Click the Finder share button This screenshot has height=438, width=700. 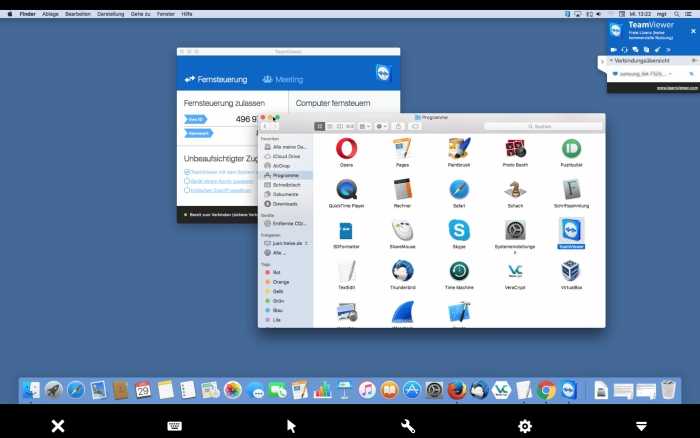pos(398,126)
